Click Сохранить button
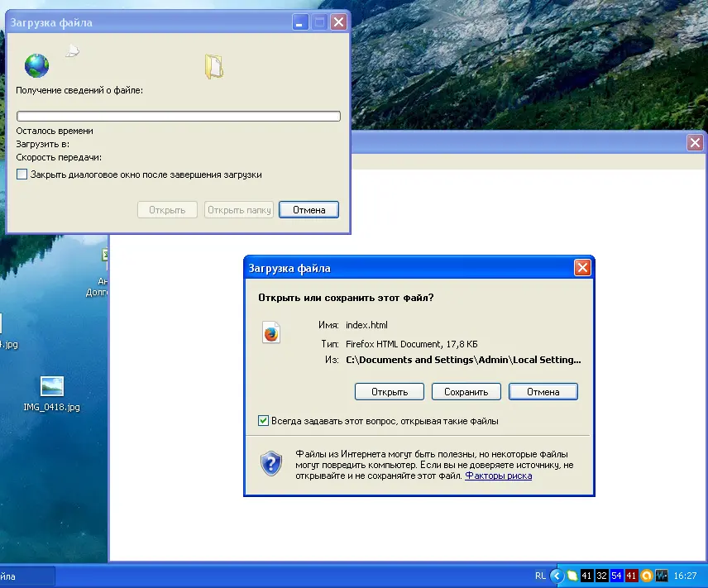The image size is (708, 588). coord(466,391)
